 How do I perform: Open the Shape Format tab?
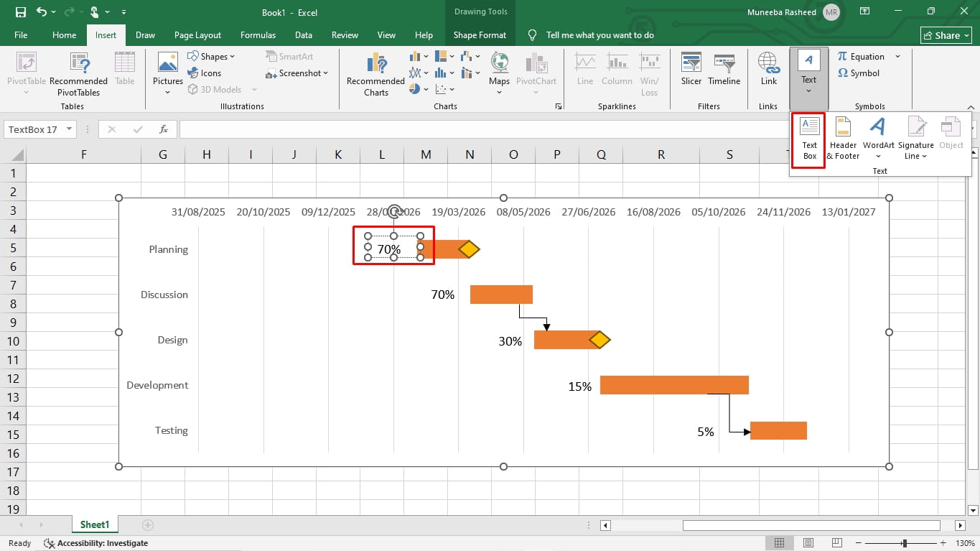[480, 34]
